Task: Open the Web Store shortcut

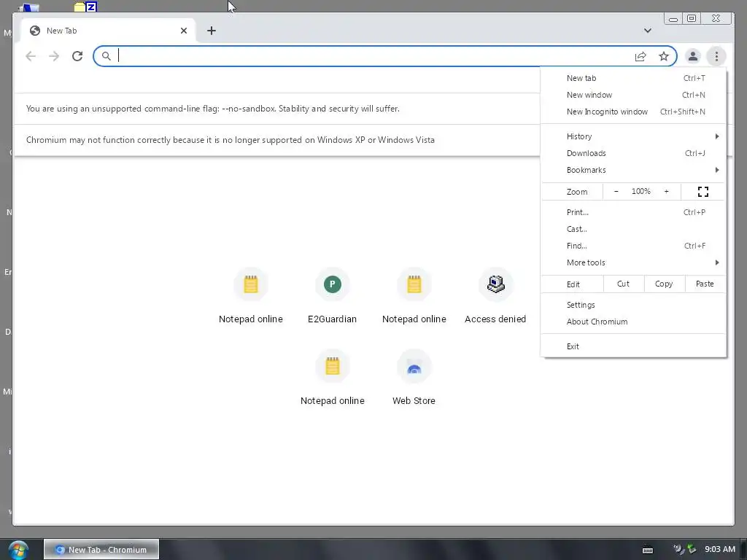Action: [414, 378]
